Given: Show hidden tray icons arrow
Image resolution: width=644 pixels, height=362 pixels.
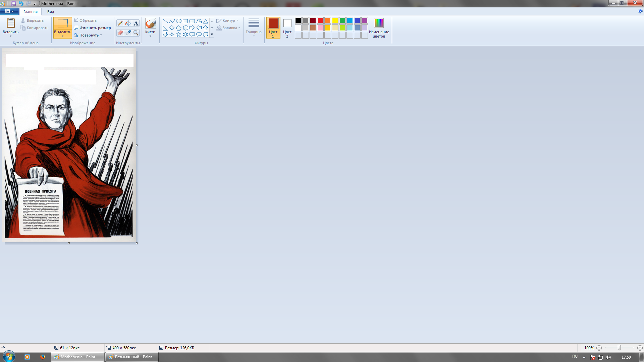Looking at the screenshot, I should pos(584,357).
